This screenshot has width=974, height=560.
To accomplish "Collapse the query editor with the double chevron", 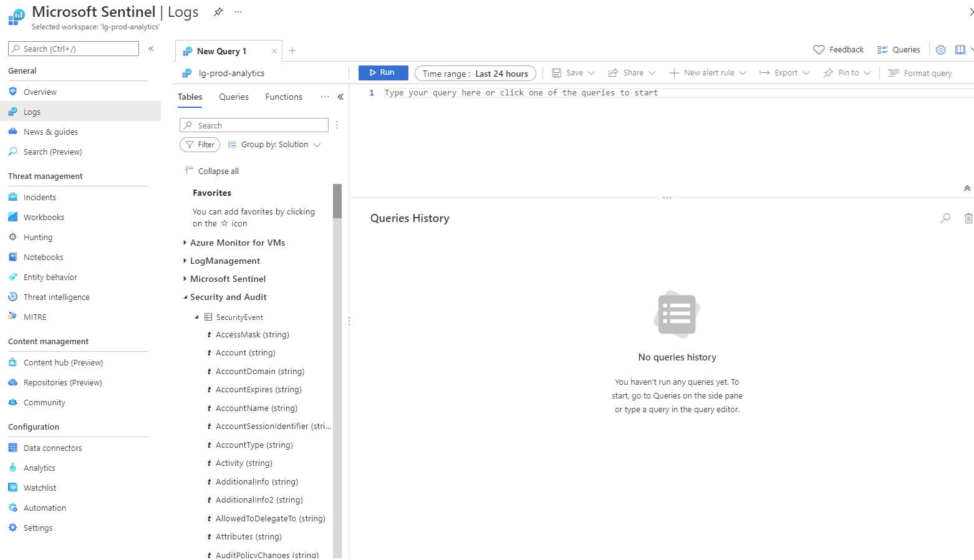I will click(x=967, y=188).
